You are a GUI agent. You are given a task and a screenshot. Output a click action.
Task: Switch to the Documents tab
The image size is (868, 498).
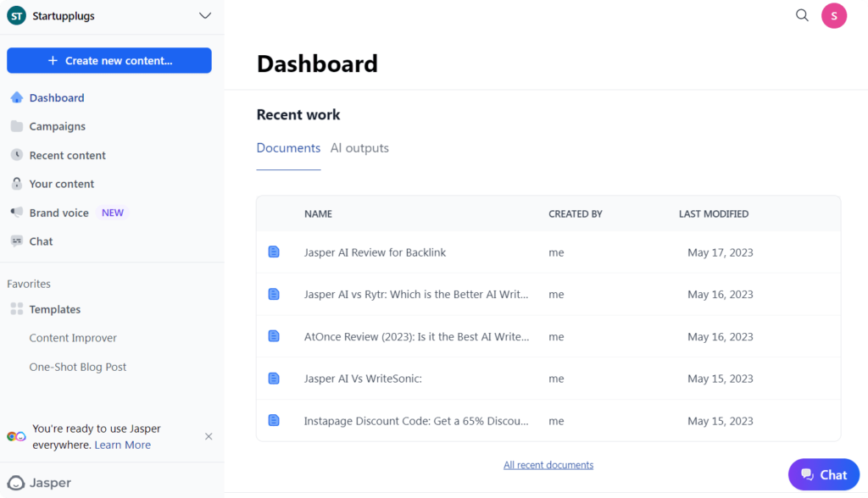[x=288, y=148]
